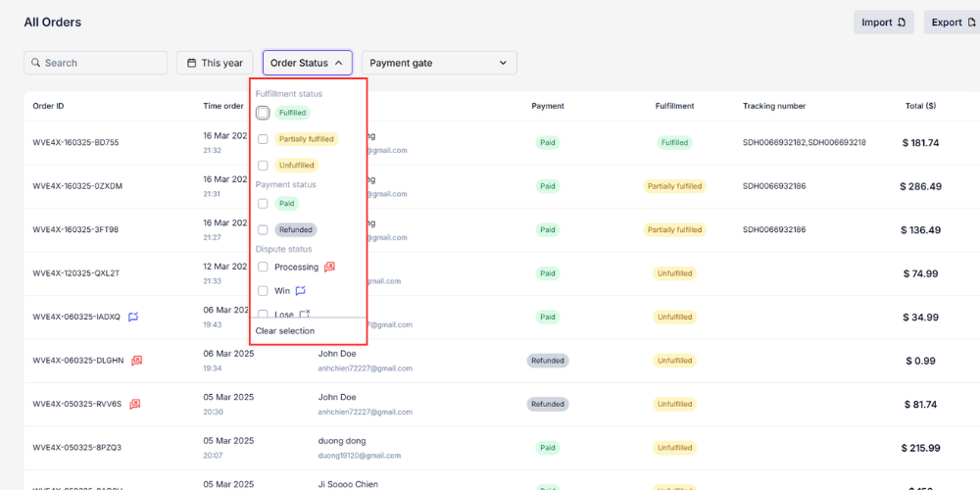Click the dispute flag icon beside order WVE4X-060325-IADXQ
980x490 pixels.
[133, 317]
